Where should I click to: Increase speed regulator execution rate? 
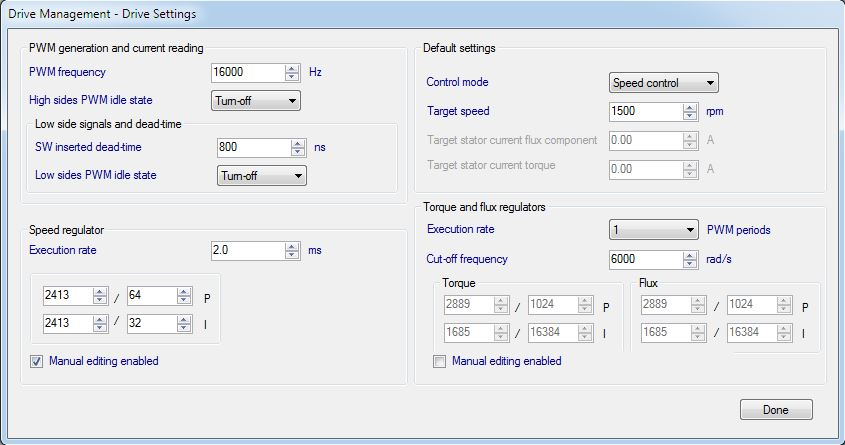[x=292, y=247]
